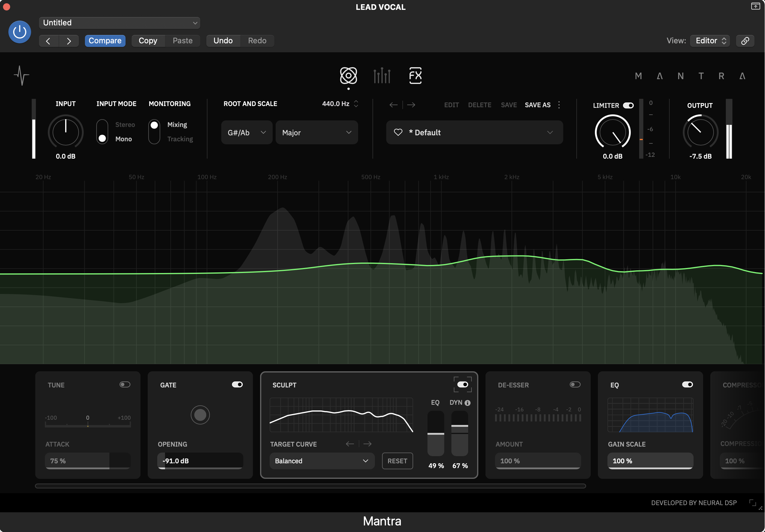Click the EQ Gain Scale 100% slider

pyautogui.click(x=650, y=461)
